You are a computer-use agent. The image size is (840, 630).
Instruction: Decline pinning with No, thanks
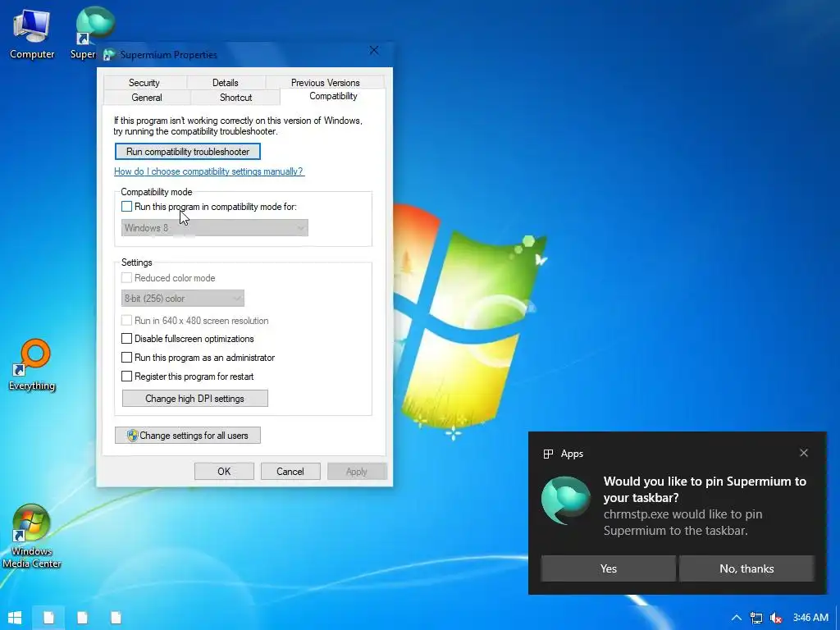coord(746,568)
